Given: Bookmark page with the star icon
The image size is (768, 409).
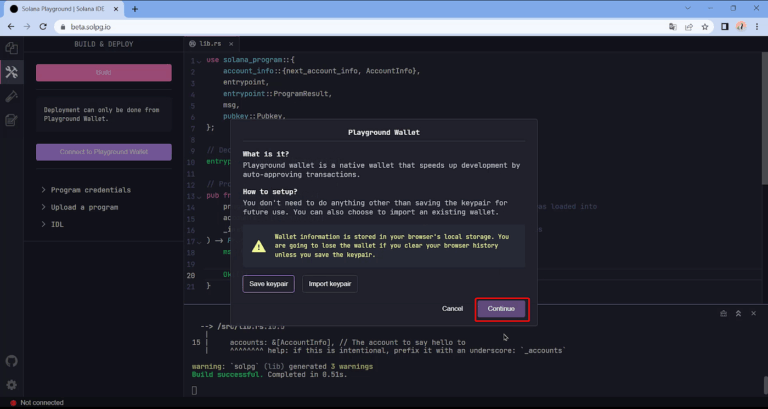Looking at the screenshot, I should click(x=705, y=27).
